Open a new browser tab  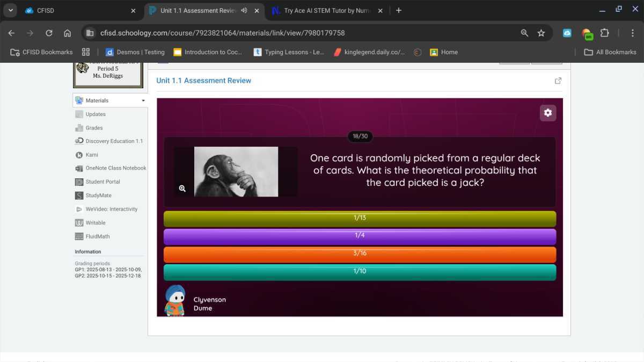399,10
